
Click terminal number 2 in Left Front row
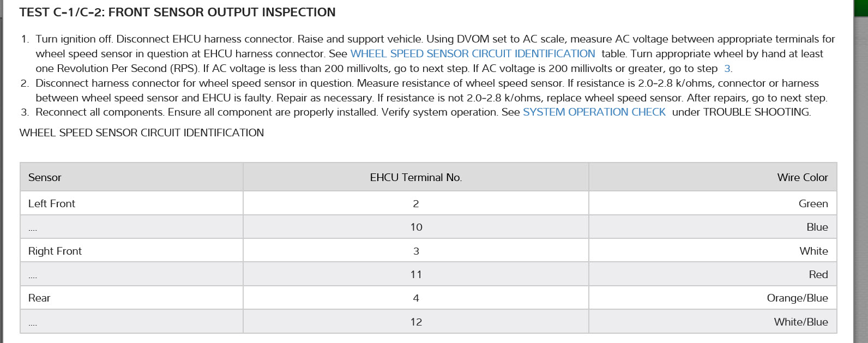pos(416,203)
